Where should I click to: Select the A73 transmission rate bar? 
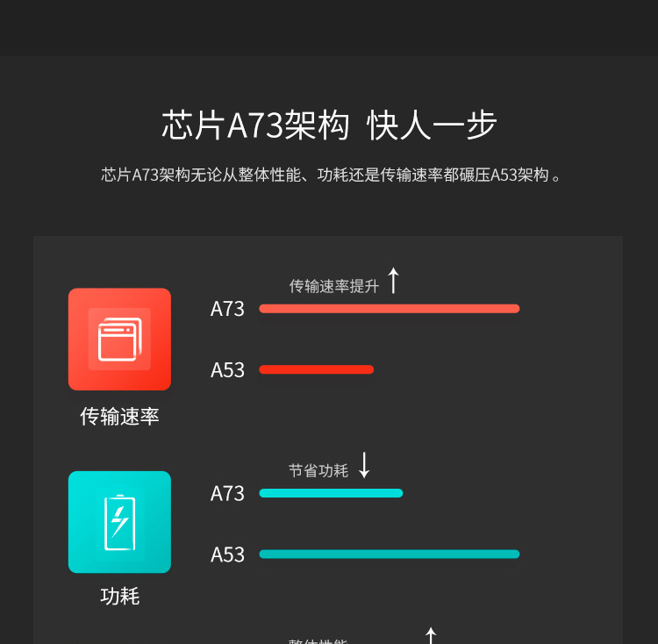tap(390, 309)
